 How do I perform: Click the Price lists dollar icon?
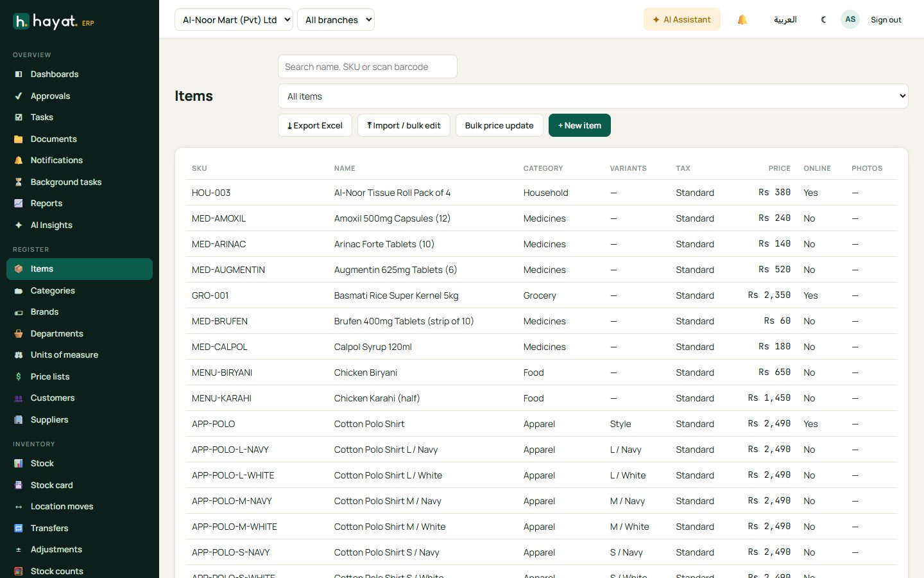pyautogui.click(x=19, y=377)
